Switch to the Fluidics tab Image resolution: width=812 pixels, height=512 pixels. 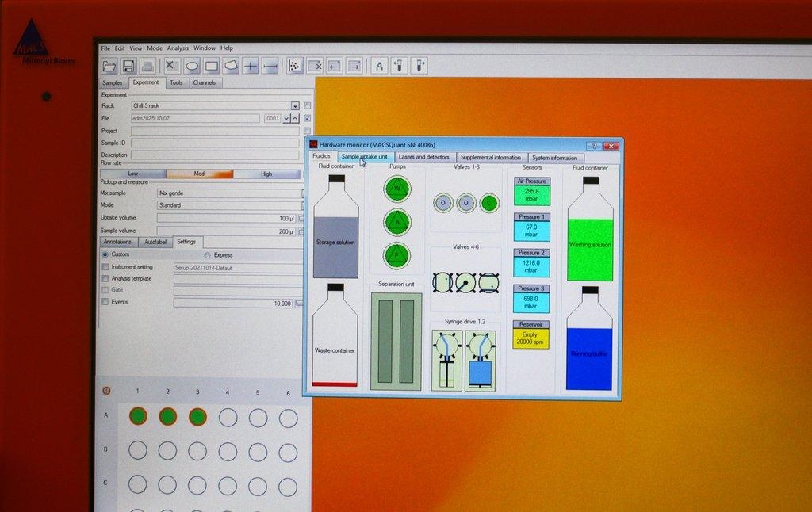tap(320, 157)
